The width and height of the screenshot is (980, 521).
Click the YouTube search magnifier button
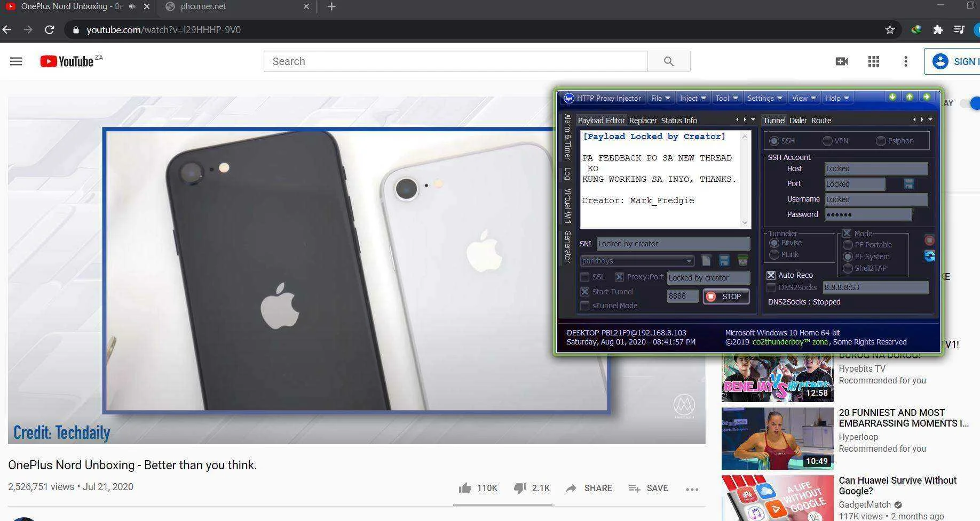[x=669, y=61]
